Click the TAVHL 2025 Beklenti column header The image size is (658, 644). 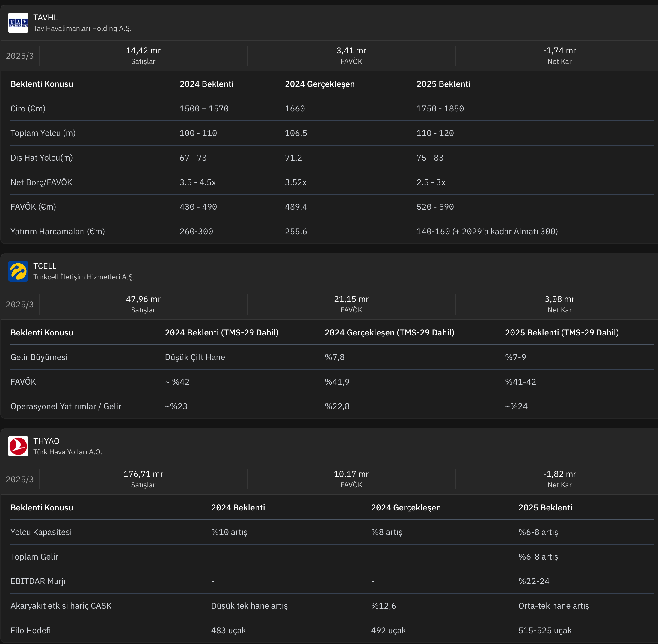[x=443, y=84]
